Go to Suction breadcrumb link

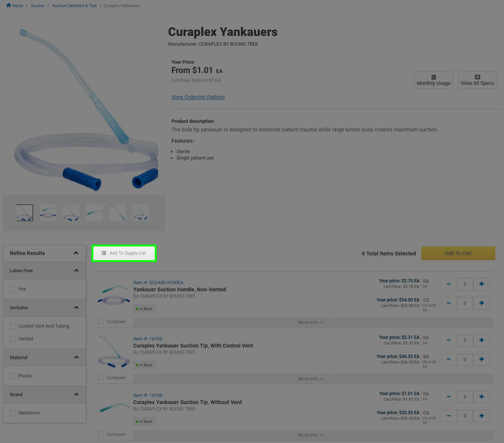point(37,6)
